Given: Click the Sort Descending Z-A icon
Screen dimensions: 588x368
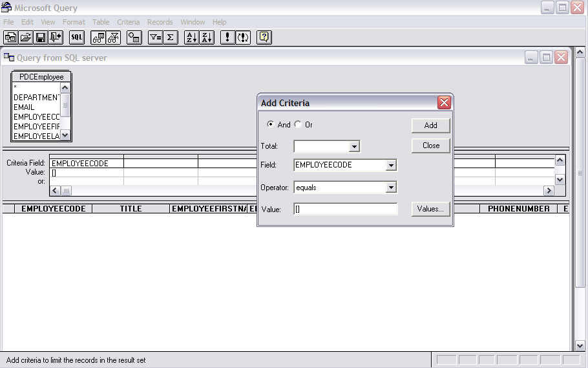Looking at the screenshot, I should point(207,38).
